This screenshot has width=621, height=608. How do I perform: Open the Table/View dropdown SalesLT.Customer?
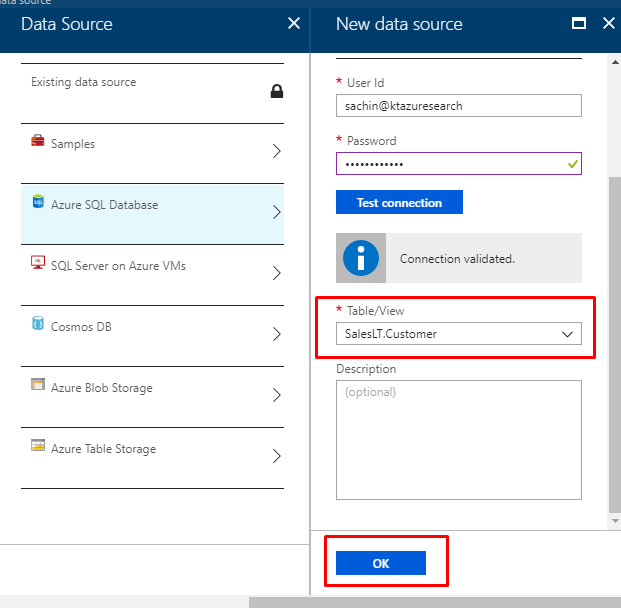459,334
